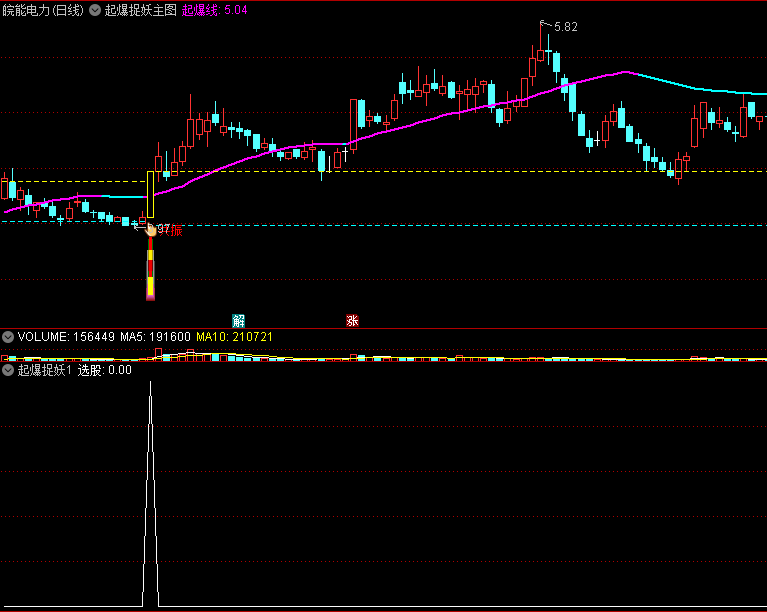Click the 起爆捉妖主图 indicator name
The height and width of the screenshot is (612, 767).
pos(140,10)
